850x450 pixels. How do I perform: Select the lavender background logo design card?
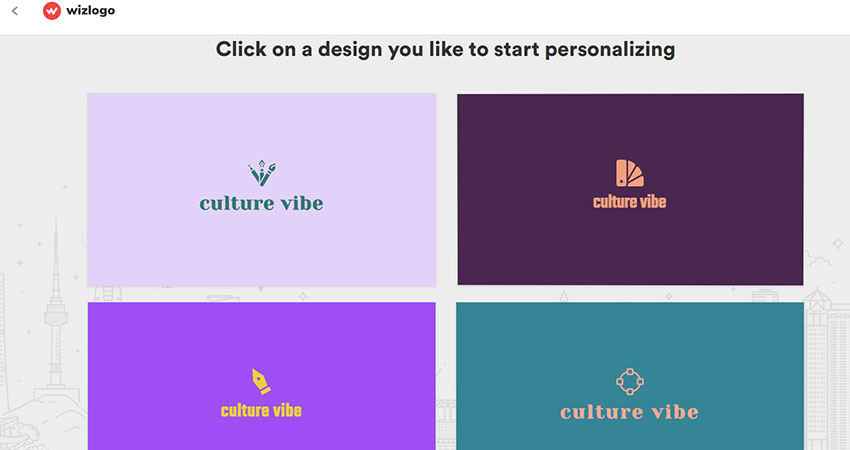coord(262,189)
